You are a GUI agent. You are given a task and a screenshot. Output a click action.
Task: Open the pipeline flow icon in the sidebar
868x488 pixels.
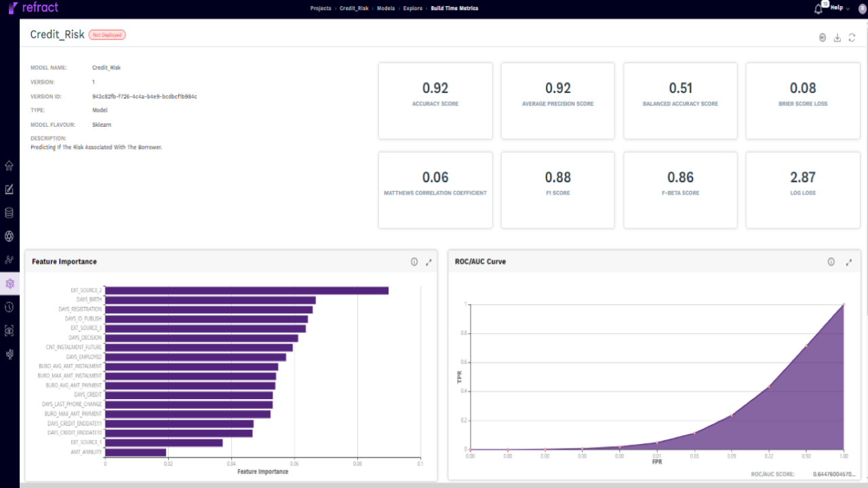pos(9,260)
